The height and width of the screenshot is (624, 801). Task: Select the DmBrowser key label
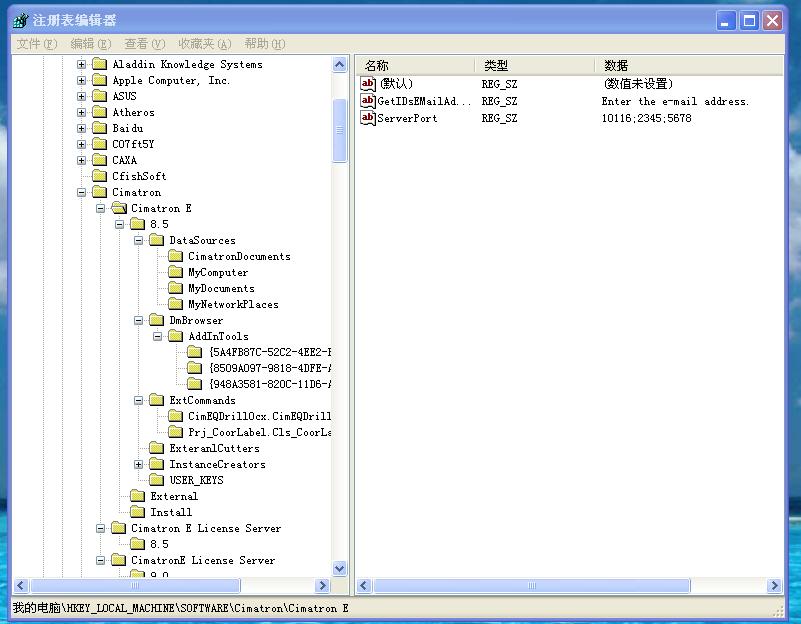(x=196, y=320)
